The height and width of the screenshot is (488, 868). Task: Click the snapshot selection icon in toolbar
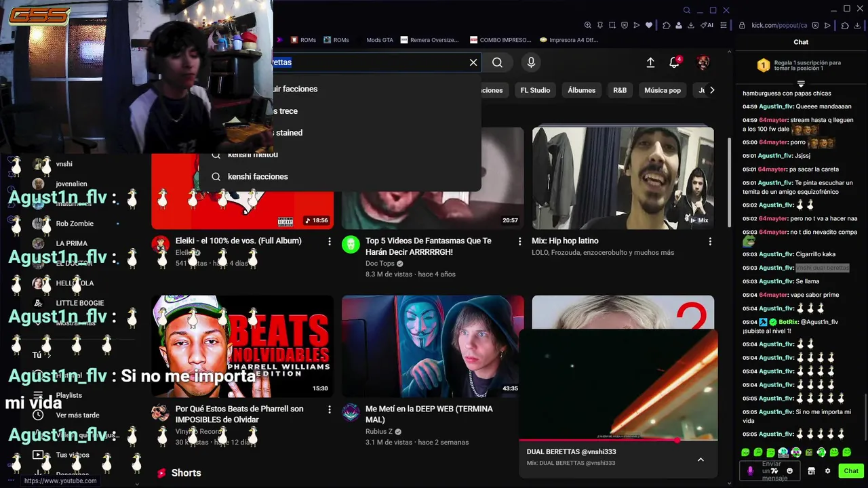[x=612, y=25]
